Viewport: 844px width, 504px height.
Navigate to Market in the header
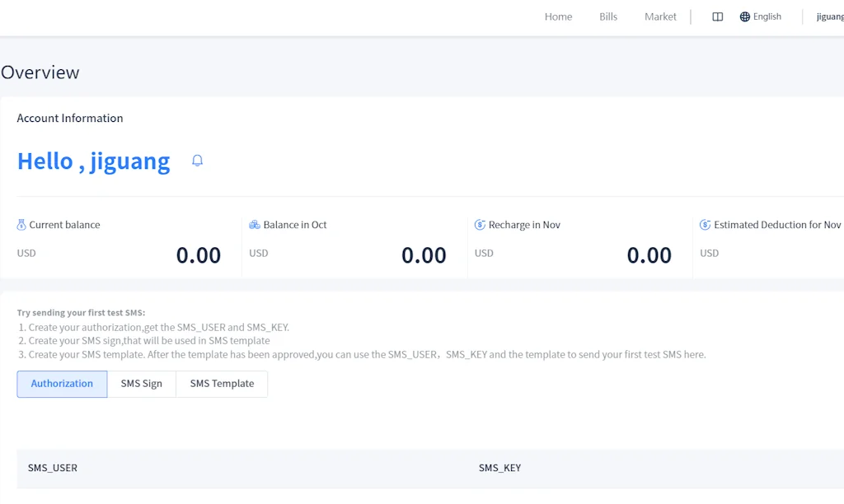coord(660,16)
